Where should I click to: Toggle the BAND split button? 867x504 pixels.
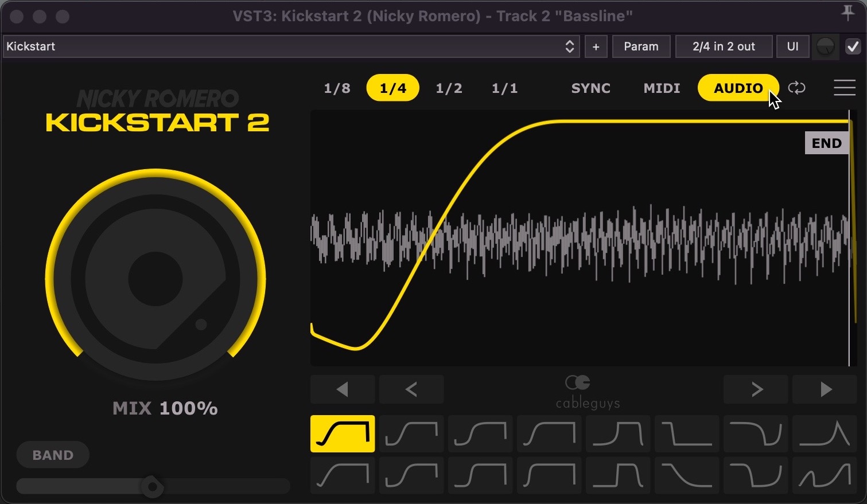53,455
